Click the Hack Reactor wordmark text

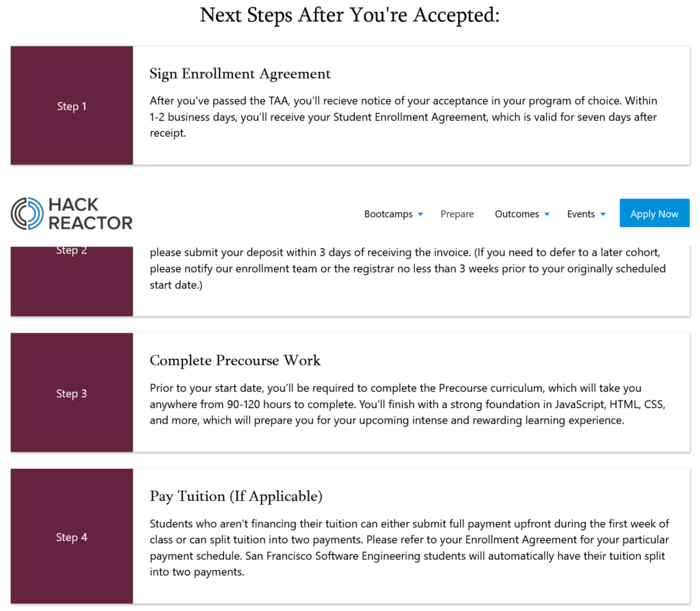[x=90, y=213]
